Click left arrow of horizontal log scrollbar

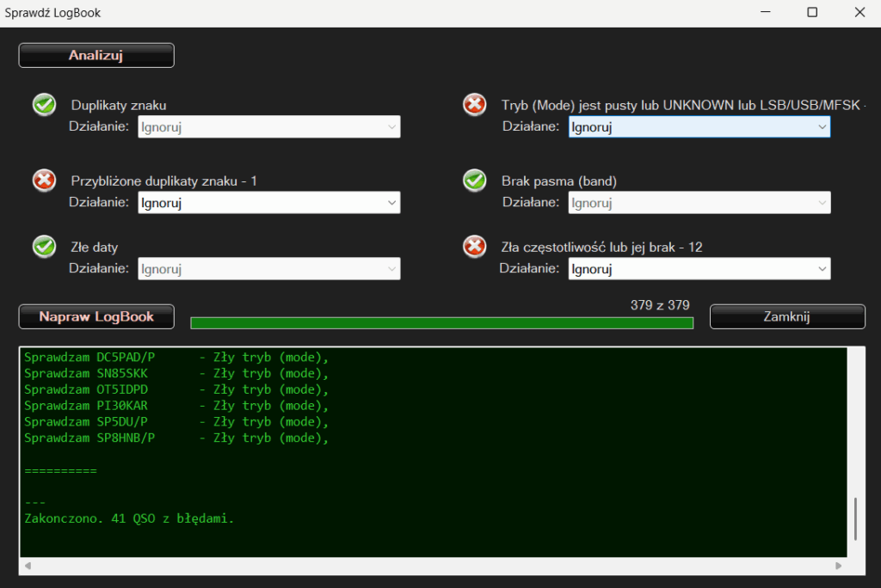pos(26,567)
